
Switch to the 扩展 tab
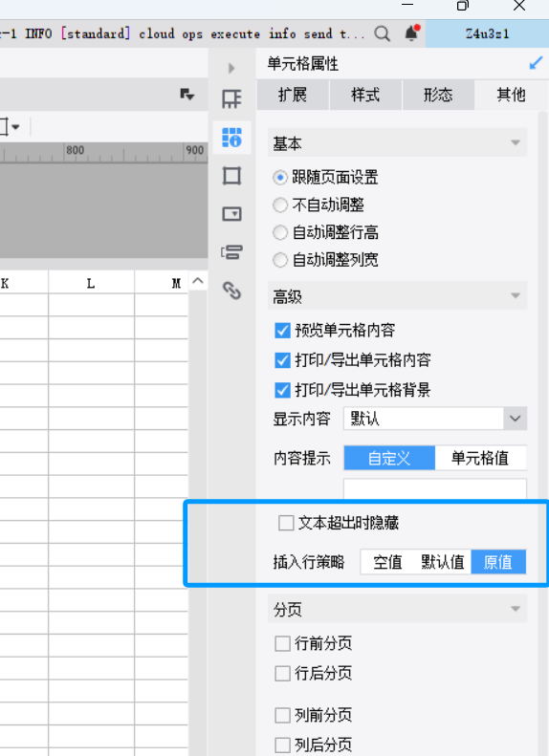293,95
